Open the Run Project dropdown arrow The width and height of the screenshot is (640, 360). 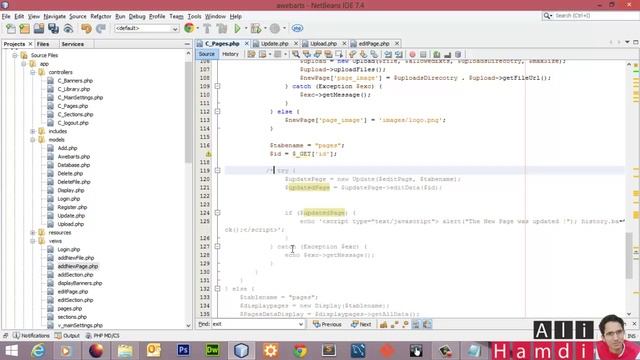click(x=246, y=29)
